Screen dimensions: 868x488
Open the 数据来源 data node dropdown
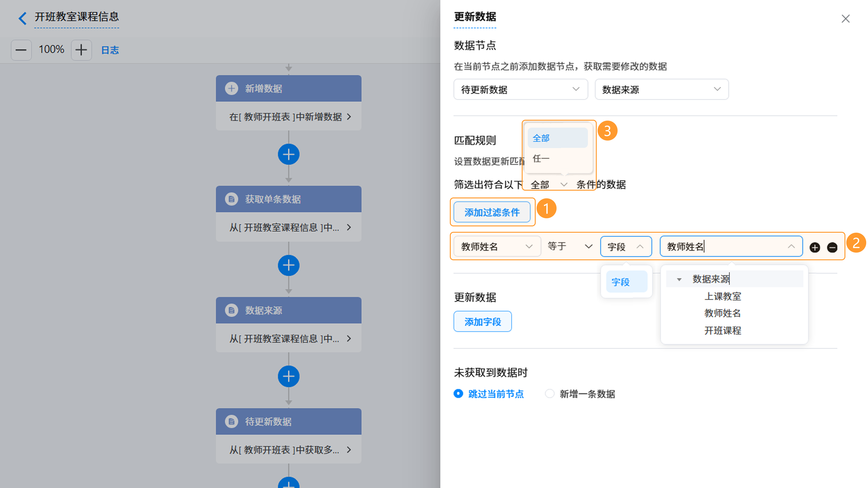point(661,89)
